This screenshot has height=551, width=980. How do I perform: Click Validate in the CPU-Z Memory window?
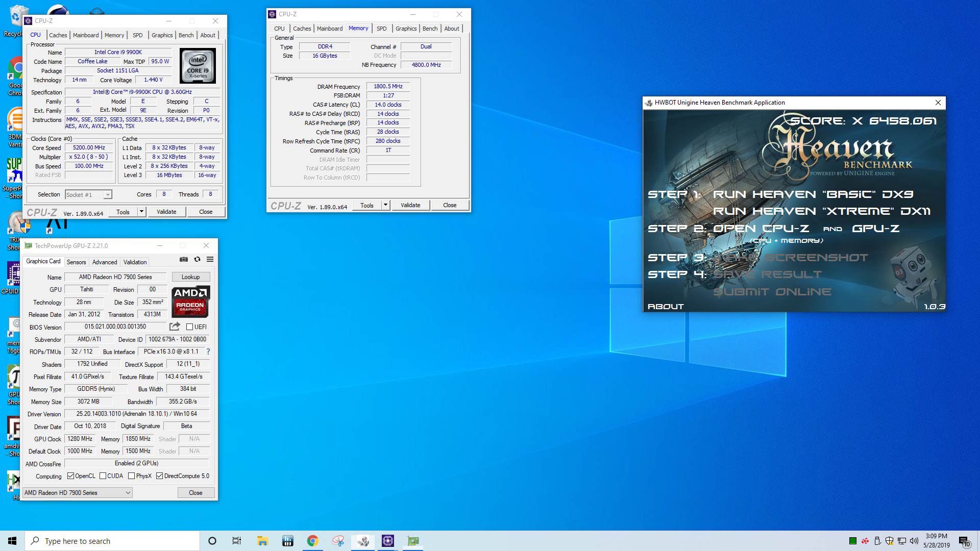pos(410,205)
